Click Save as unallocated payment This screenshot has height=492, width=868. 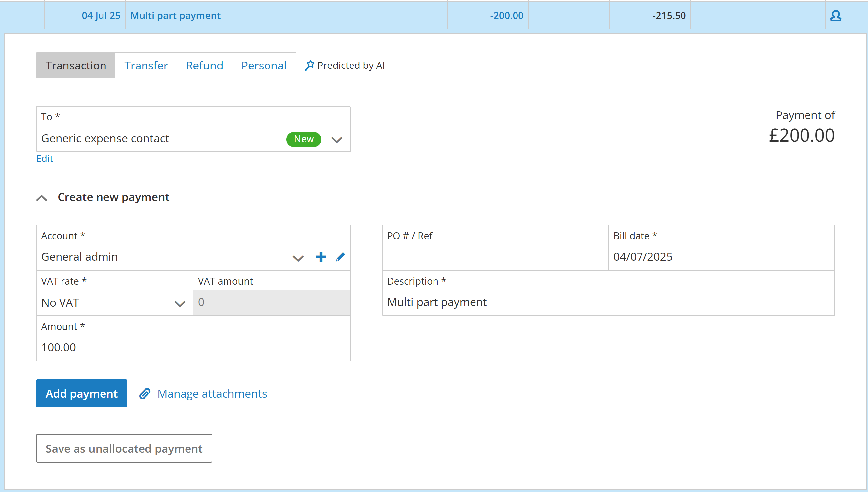pyautogui.click(x=124, y=448)
